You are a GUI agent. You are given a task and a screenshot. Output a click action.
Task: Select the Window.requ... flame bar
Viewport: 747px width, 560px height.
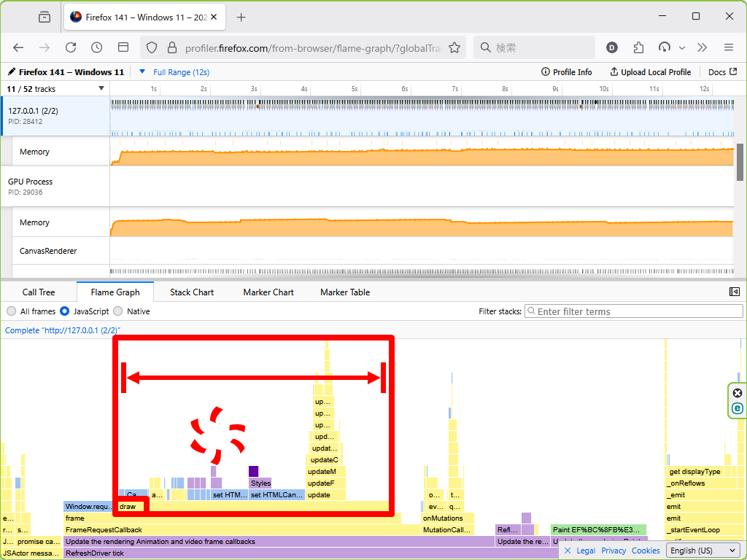tap(88, 506)
